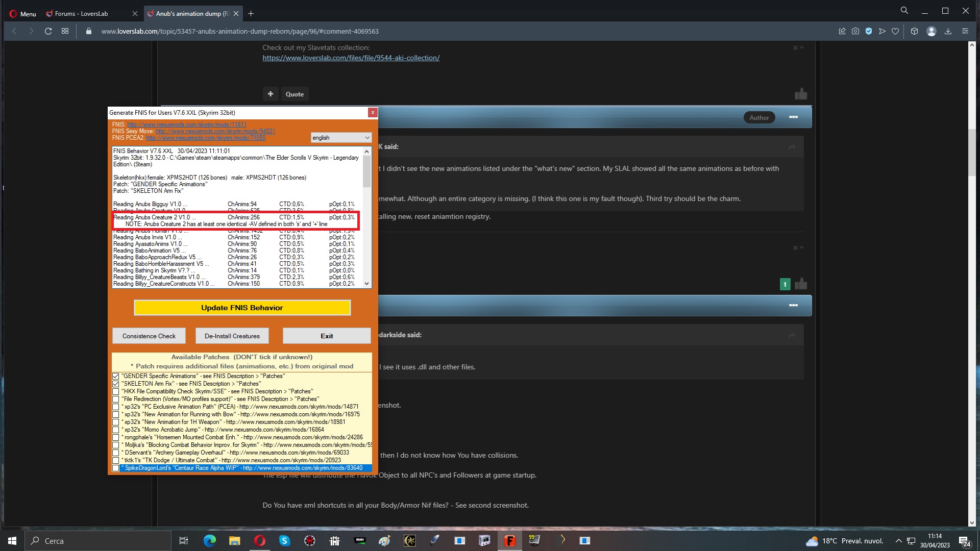Click the Opera snapshot camera icon
The image size is (980, 551).
[x=855, y=31]
